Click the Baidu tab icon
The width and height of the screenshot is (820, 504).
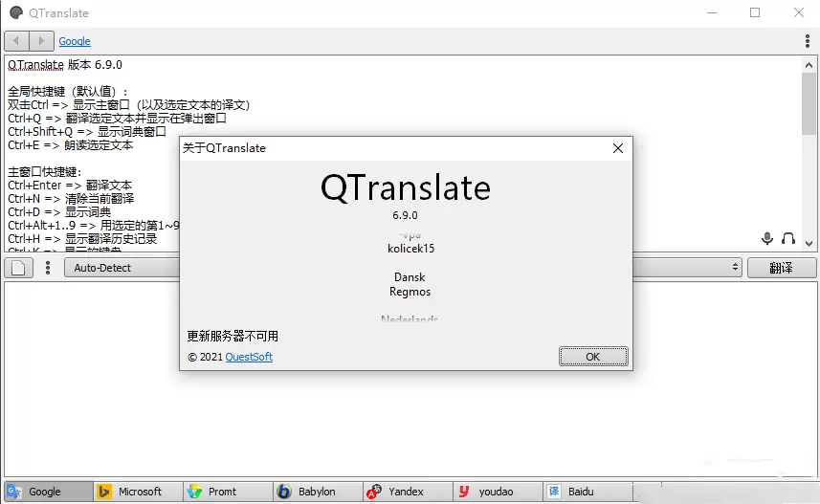[554, 492]
